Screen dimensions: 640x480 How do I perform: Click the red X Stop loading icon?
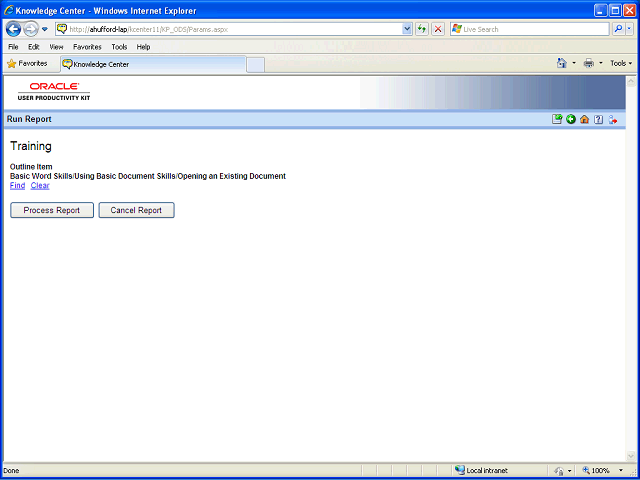point(438,29)
